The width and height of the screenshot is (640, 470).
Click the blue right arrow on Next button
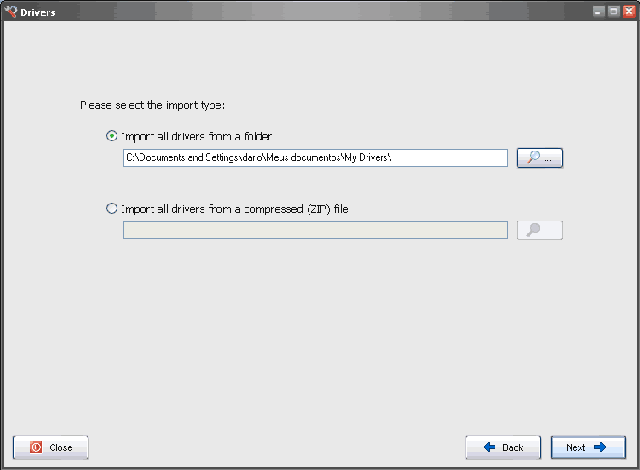[x=600, y=447]
